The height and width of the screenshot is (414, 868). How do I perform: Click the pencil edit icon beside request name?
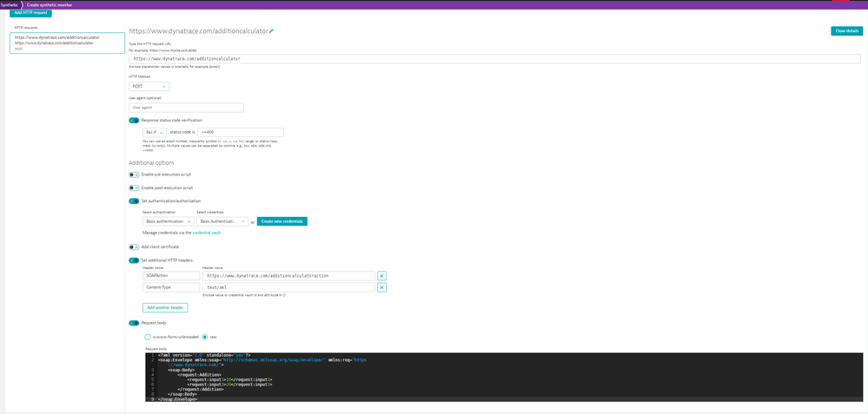[271, 31]
